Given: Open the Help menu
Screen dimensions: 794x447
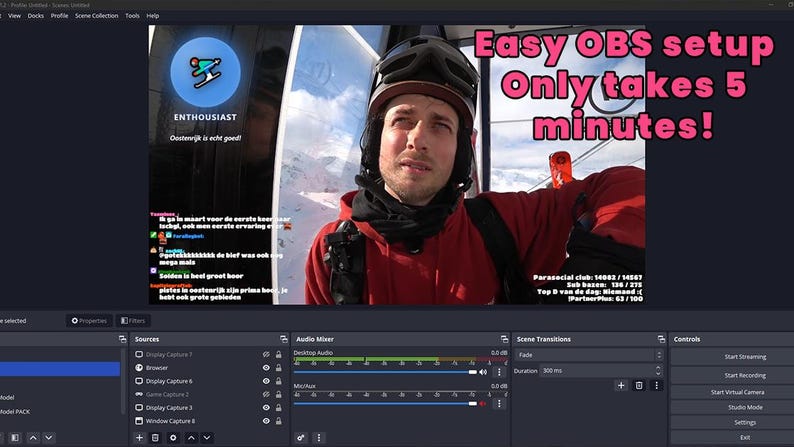Looking at the screenshot, I should [152, 16].
